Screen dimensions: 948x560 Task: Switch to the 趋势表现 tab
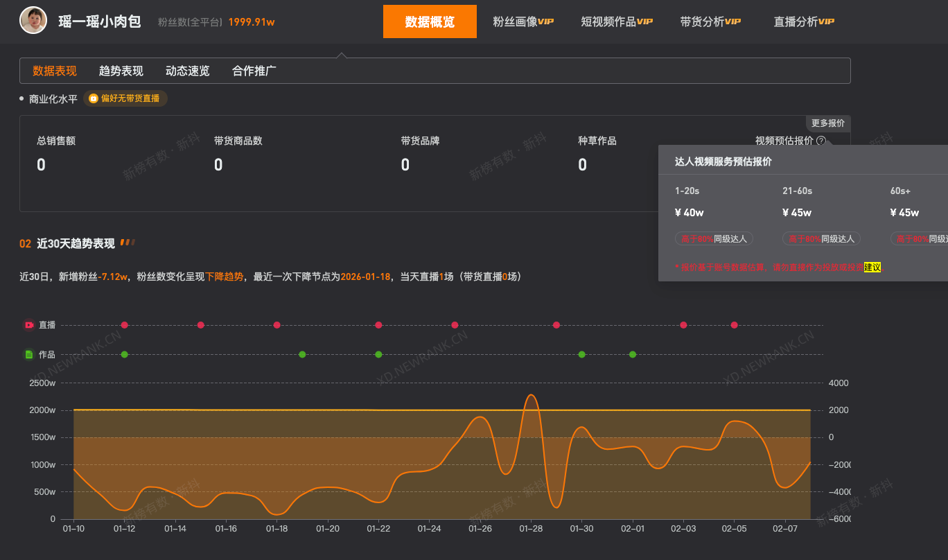point(120,70)
